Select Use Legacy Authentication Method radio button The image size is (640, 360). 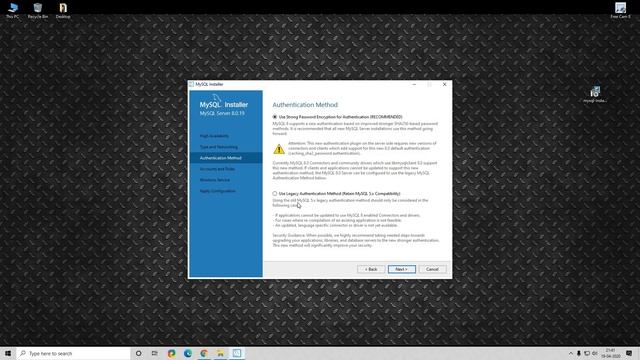click(275, 193)
